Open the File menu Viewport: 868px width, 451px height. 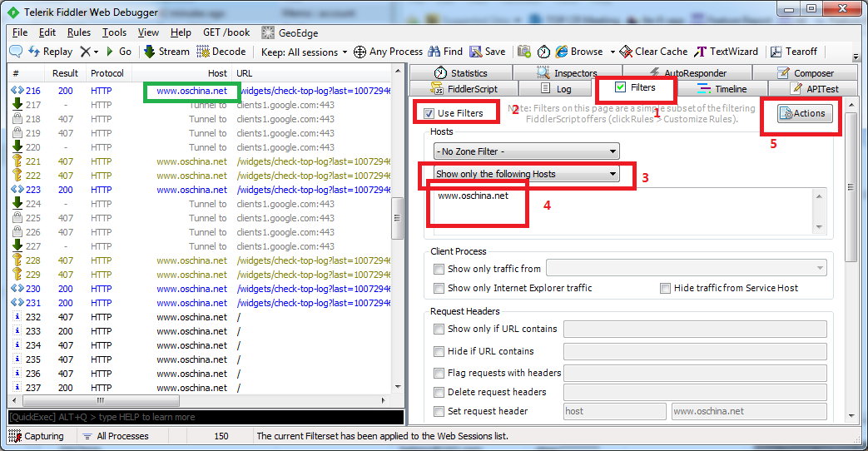(x=20, y=32)
